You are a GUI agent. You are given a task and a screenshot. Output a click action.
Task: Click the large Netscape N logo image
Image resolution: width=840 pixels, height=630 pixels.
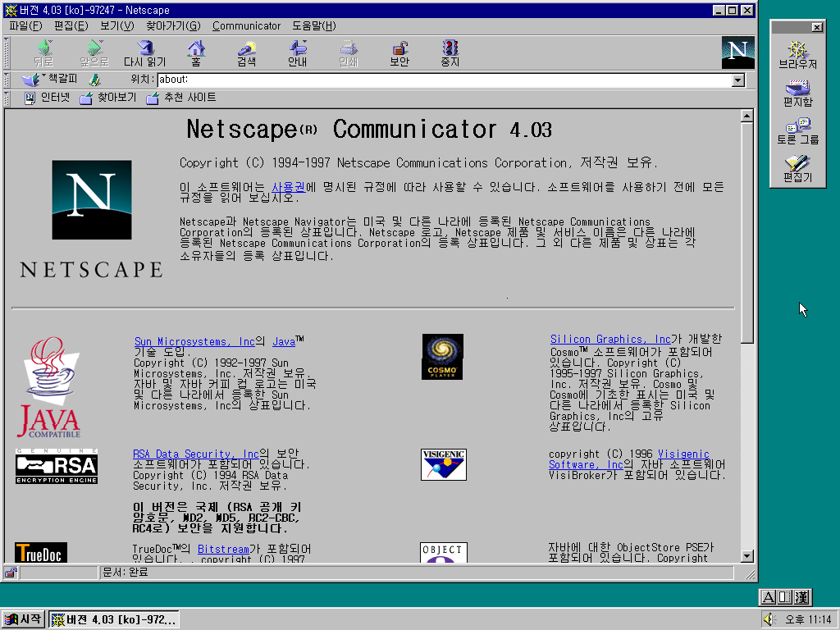pos(92,200)
